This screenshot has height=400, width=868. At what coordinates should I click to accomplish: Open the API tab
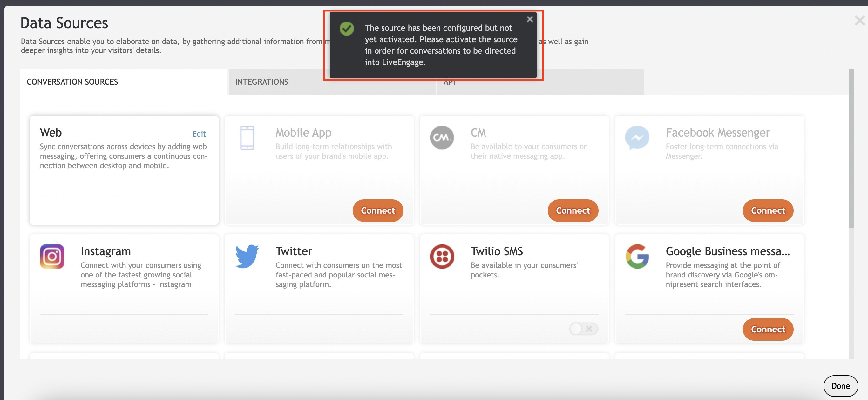(x=540, y=82)
